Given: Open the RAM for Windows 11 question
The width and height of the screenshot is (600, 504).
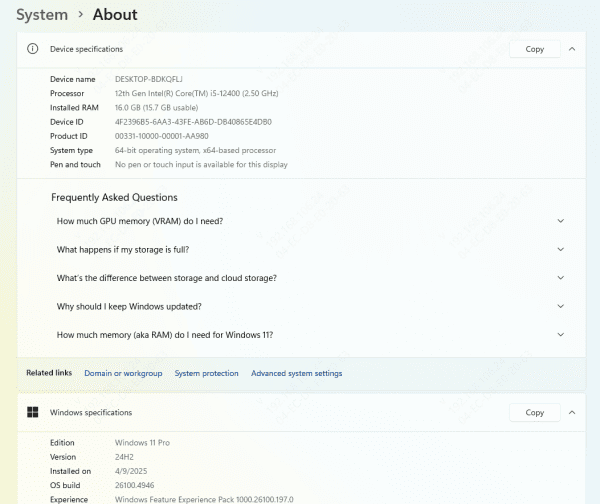Looking at the screenshot, I should [165, 335].
